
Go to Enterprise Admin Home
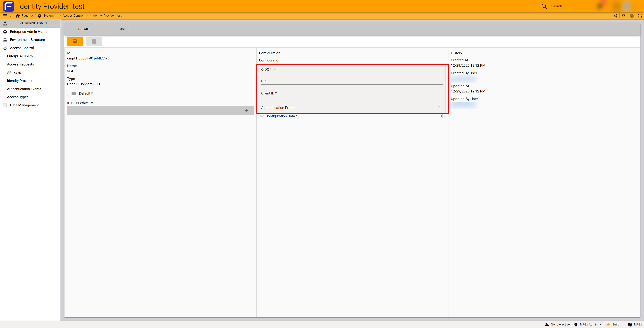click(x=29, y=32)
